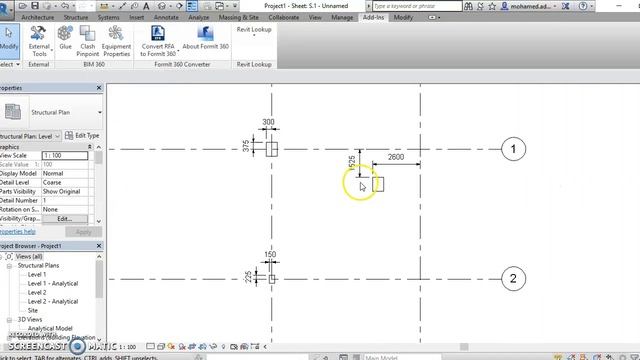The width and height of the screenshot is (640, 360).
Task: Select the Site view in browser
Action: click(x=33, y=311)
